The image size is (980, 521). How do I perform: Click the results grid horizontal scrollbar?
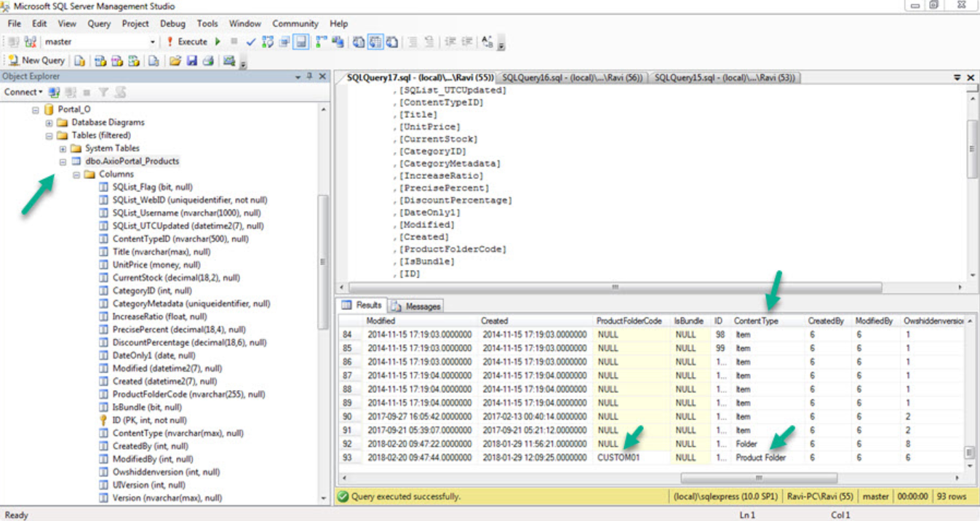[759, 478]
